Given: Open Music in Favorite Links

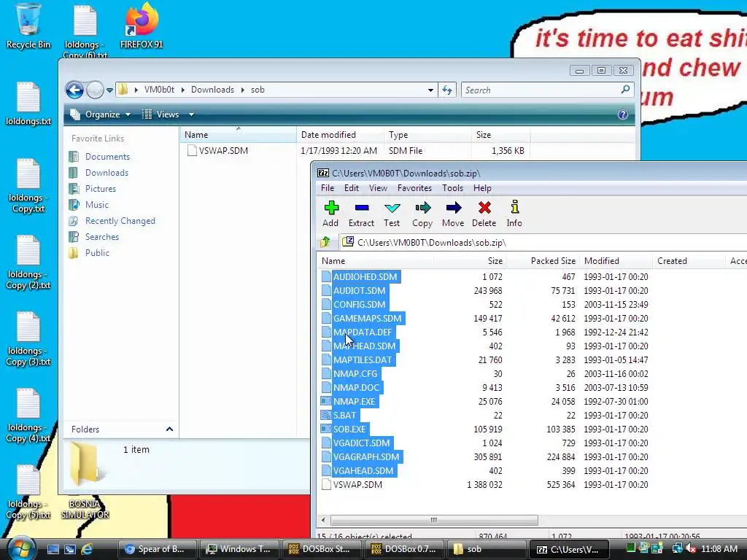Looking at the screenshot, I should [97, 205].
